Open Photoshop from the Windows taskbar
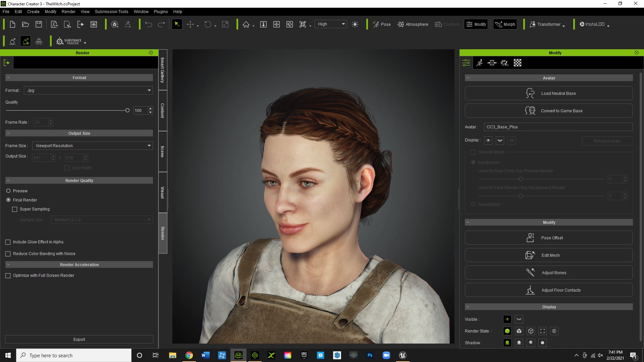Viewport: 644px width, 362px height. click(370, 355)
